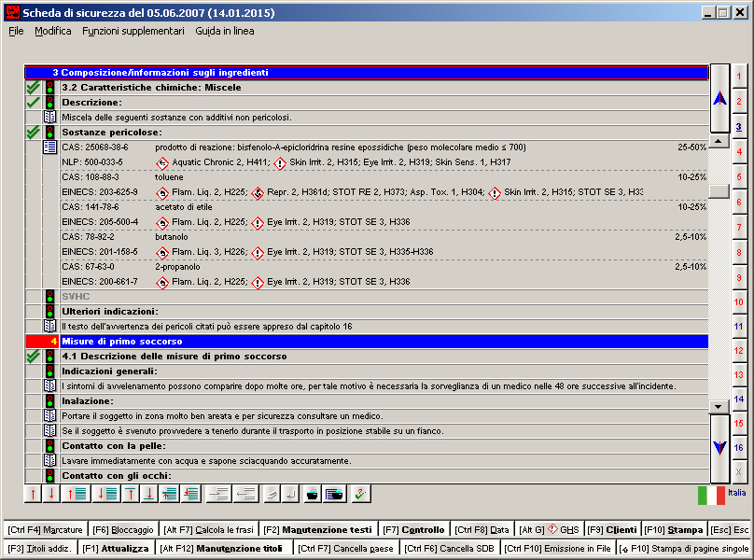Click the vertical scrollbar thumb
Screen dimensions: 754x560
tap(719, 190)
